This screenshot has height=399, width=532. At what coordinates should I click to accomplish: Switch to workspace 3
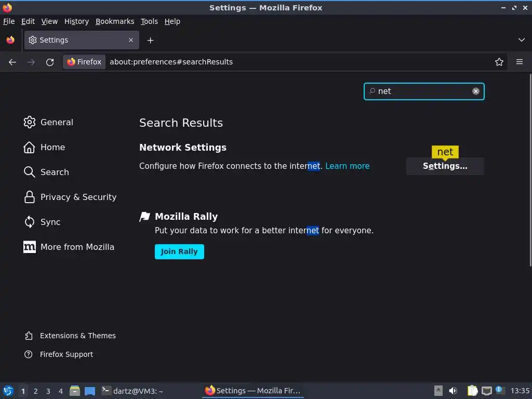tap(48, 391)
